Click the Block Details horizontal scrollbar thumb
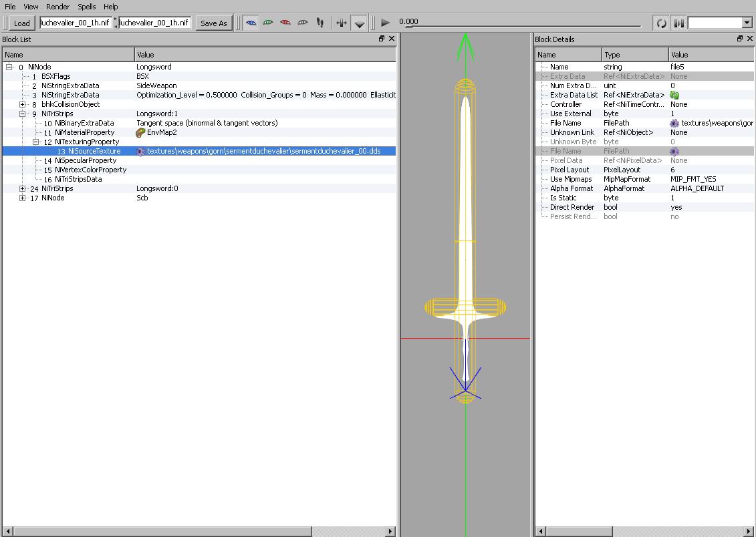This screenshot has height=537, width=756. (580, 531)
